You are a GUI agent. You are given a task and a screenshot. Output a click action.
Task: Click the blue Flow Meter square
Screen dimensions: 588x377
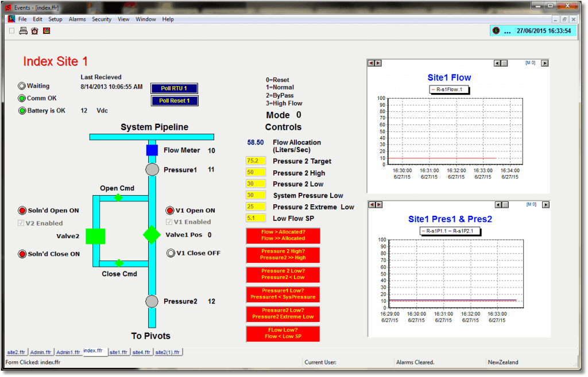pyautogui.click(x=152, y=150)
